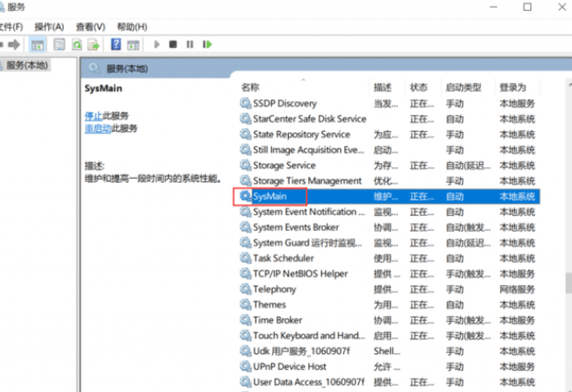
Task: Select the Time Broker service name
Action: (x=278, y=321)
